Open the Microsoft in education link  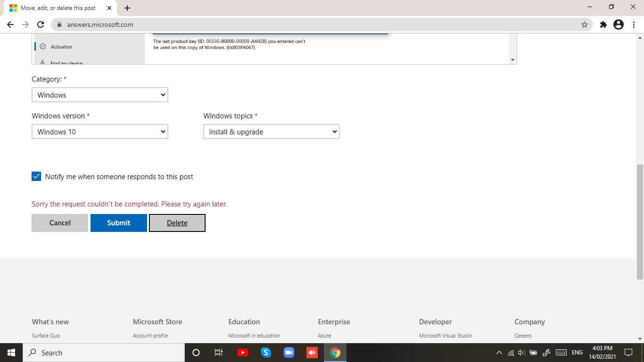(254, 336)
